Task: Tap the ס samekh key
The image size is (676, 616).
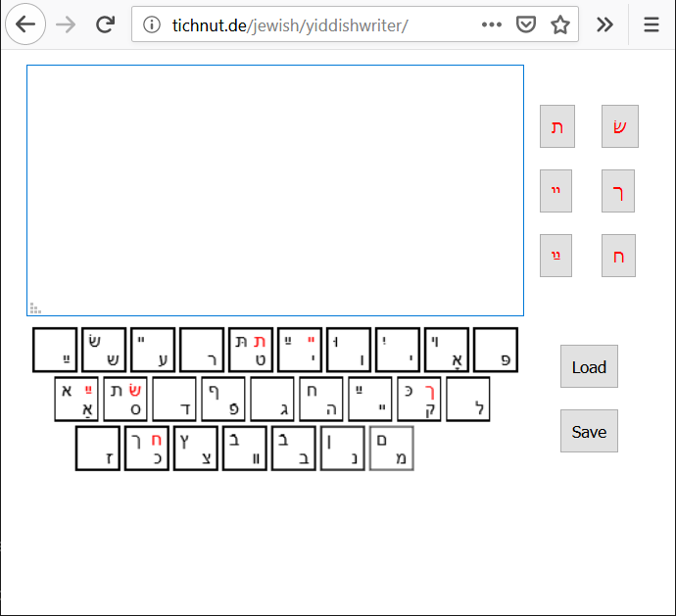Action: [125, 400]
